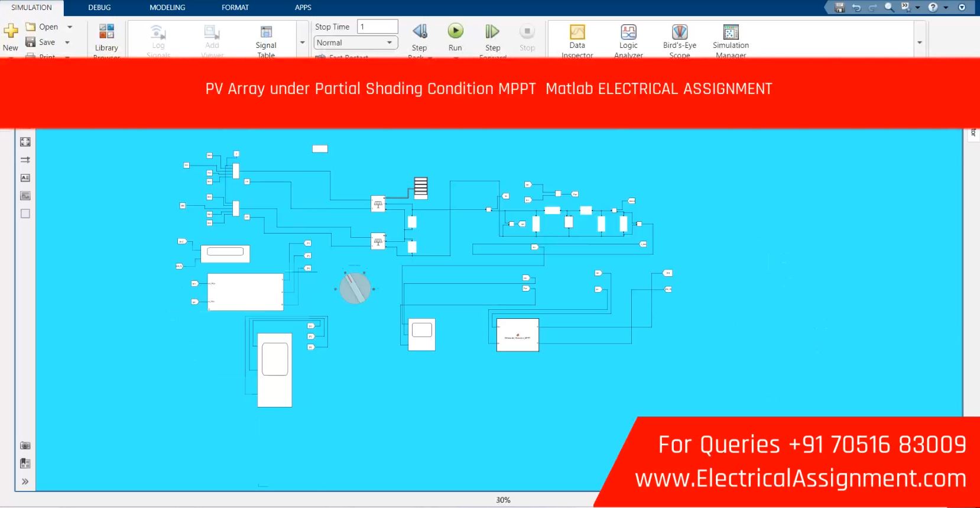Launch the Logic Analyzer
Image resolution: width=980 pixels, height=508 pixels.
[x=628, y=40]
